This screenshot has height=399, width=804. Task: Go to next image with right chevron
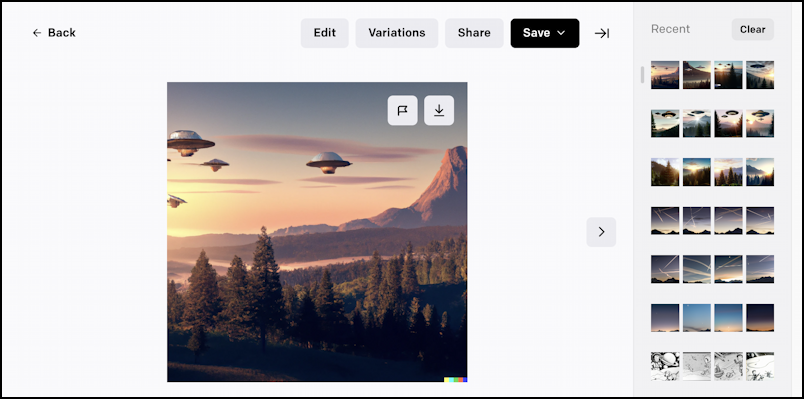click(601, 232)
